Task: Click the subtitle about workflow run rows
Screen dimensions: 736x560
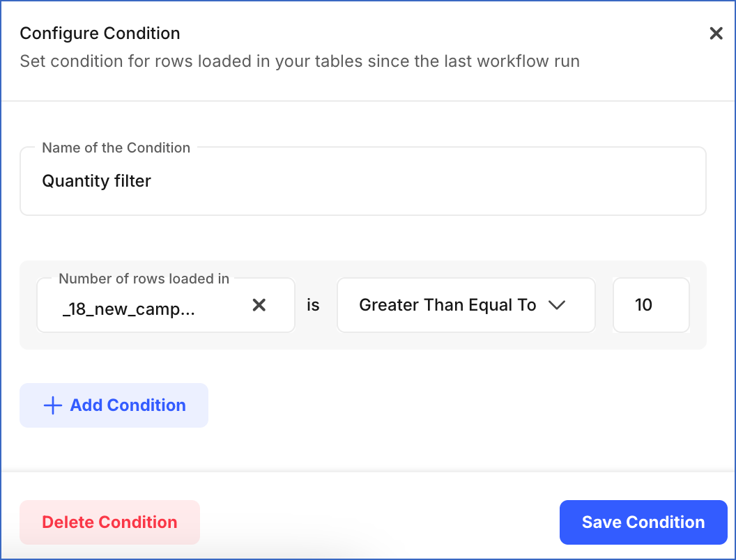Action: [x=300, y=61]
